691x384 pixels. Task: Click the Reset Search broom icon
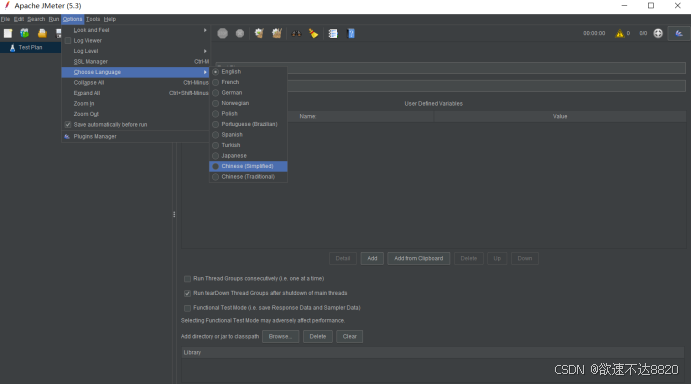coord(313,34)
